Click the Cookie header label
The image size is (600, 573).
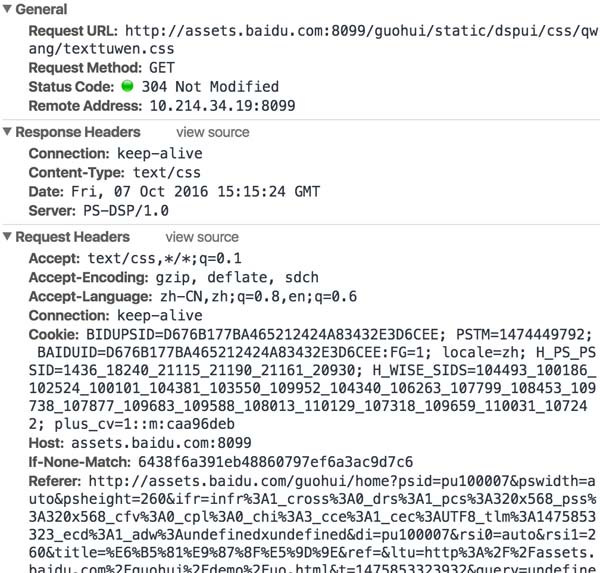tap(53, 335)
